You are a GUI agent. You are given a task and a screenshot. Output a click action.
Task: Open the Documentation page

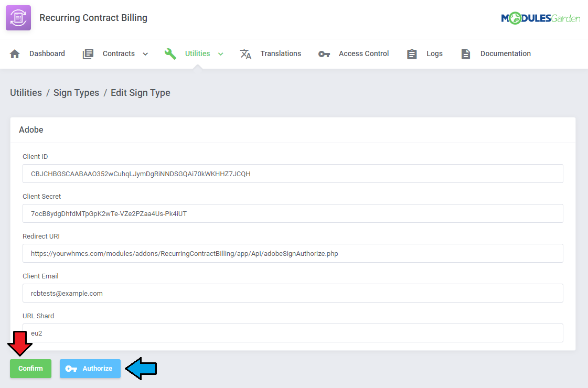506,53
